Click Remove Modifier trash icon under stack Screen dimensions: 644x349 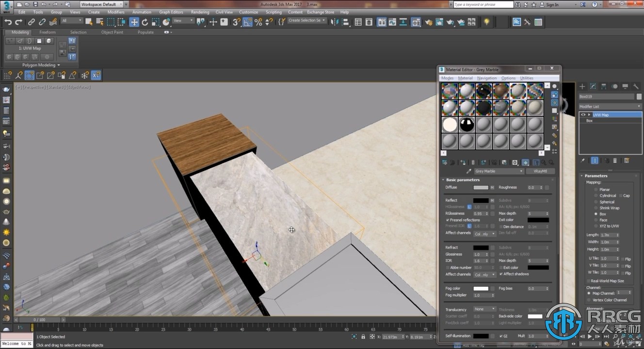coord(615,160)
